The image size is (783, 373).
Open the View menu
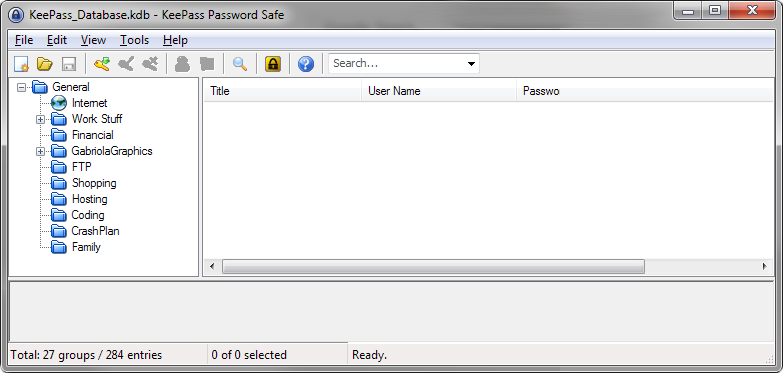93,40
